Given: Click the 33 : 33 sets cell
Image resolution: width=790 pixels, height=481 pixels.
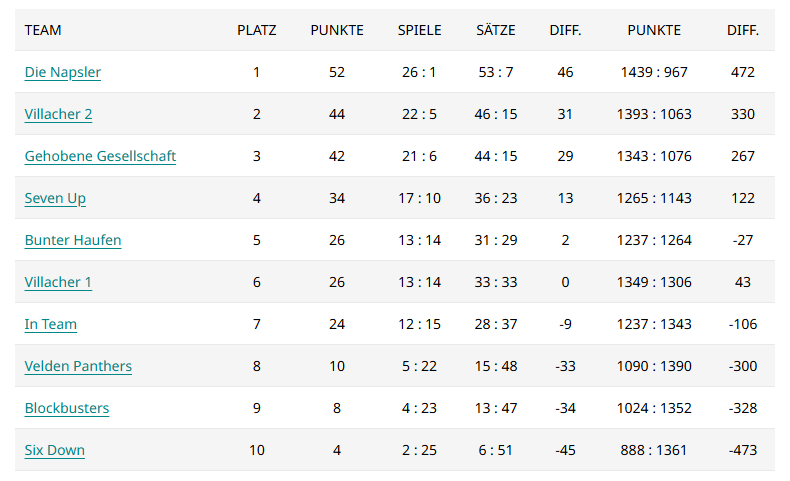Looking at the screenshot, I should pyautogui.click(x=496, y=282).
